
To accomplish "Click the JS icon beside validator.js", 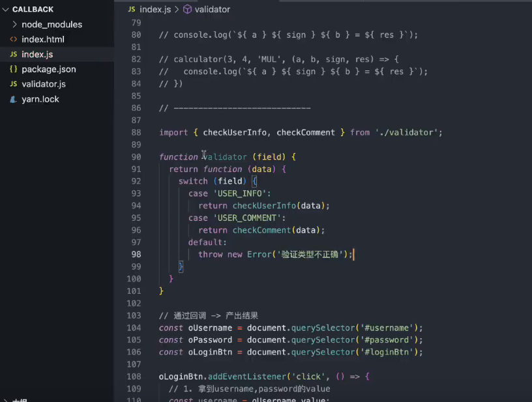I will tap(14, 83).
